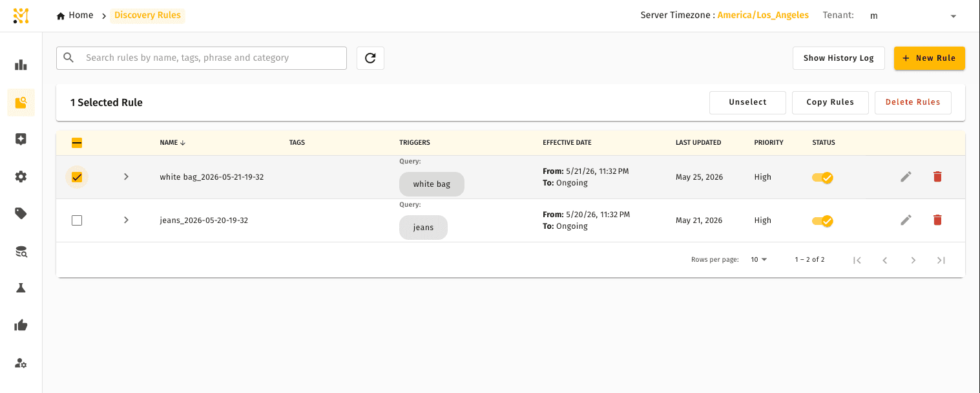Click the May 25, 2026 date cell

tap(699, 177)
